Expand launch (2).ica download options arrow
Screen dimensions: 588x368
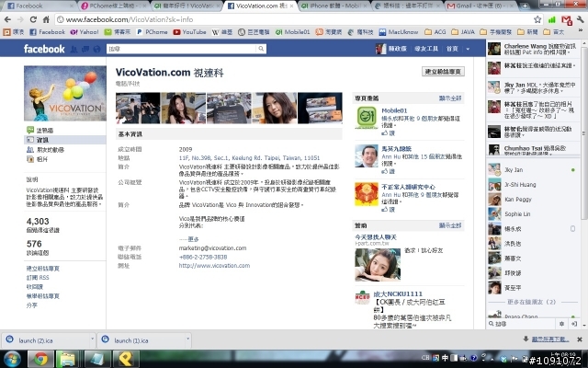tap(92, 339)
